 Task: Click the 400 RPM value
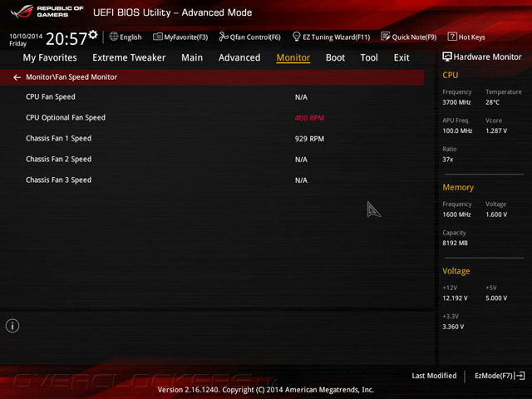pos(309,118)
